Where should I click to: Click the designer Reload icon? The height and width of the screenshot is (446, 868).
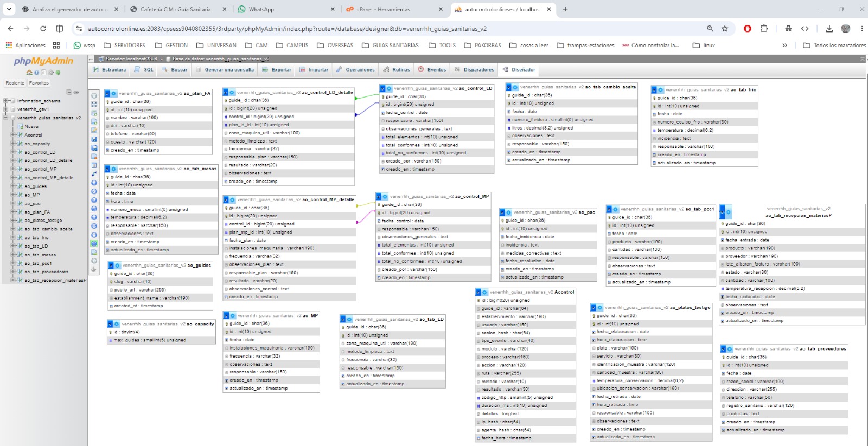[94, 191]
